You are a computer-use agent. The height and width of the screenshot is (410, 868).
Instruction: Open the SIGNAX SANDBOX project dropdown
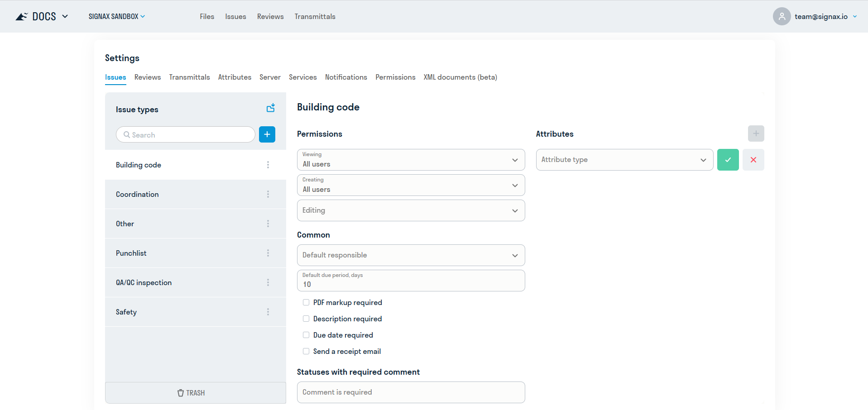pos(117,16)
